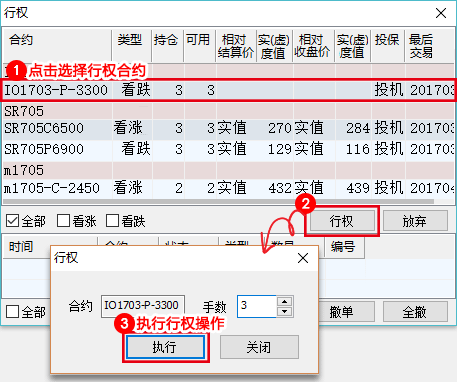This screenshot has width=457, height=382.
Task: Click into the 手数 quantity field
Action: [257, 306]
